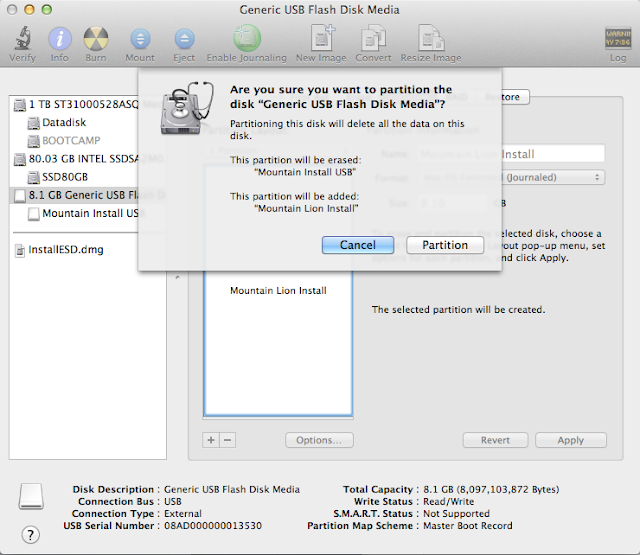The image size is (640, 555).
Task: Click the Revert button
Action: pyautogui.click(x=495, y=440)
